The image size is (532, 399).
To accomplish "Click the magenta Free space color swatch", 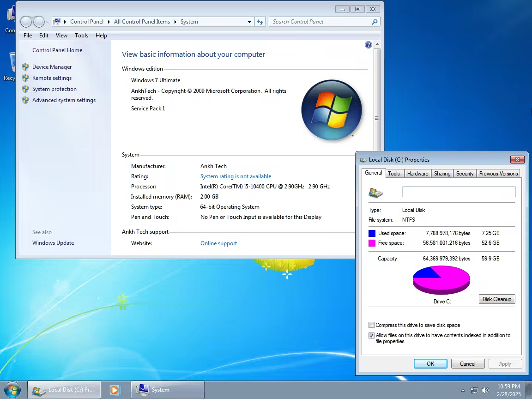I will pyautogui.click(x=372, y=243).
